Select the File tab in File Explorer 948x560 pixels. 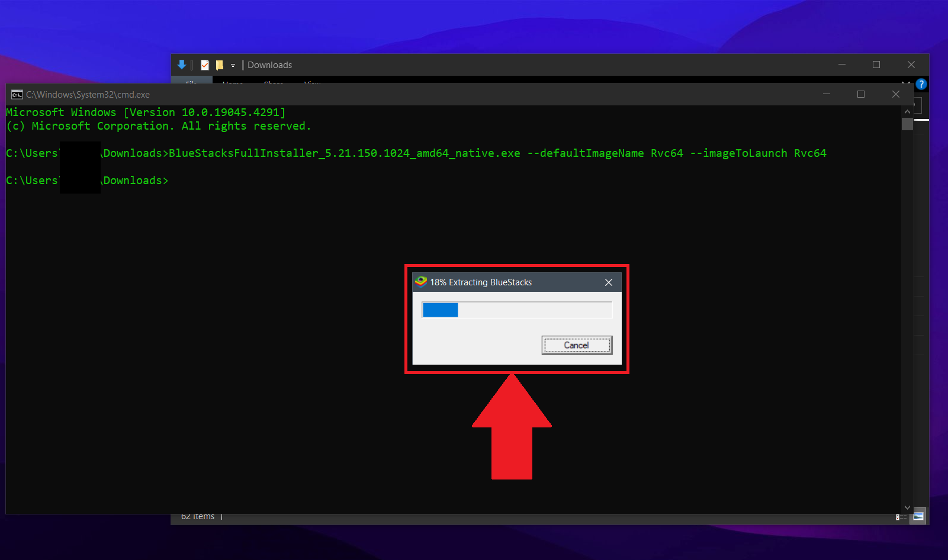coord(192,83)
